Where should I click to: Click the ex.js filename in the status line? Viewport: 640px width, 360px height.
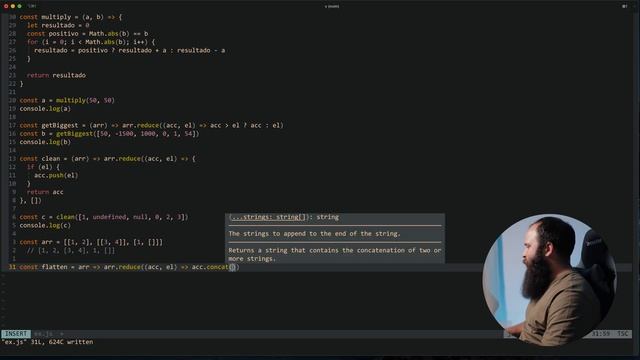point(43,334)
